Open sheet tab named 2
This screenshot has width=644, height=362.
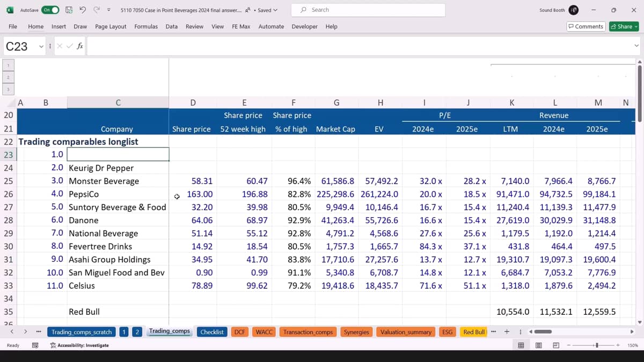pyautogui.click(x=137, y=332)
